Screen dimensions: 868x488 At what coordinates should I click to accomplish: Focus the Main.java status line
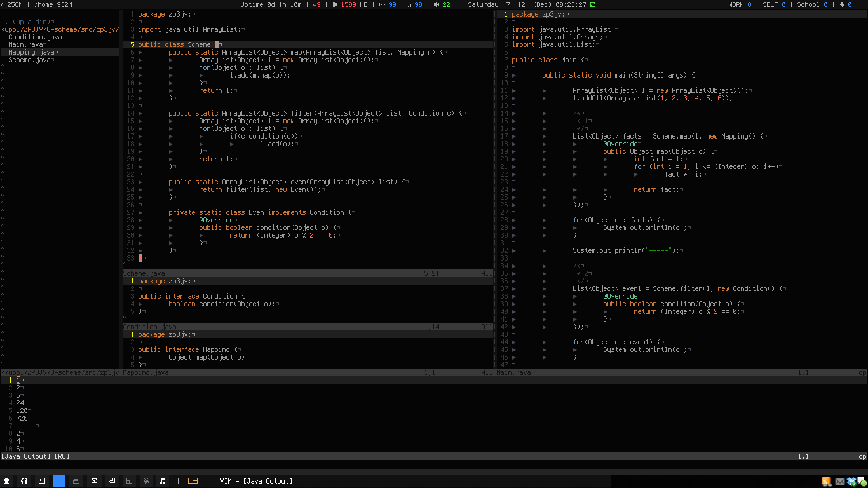point(682,372)
